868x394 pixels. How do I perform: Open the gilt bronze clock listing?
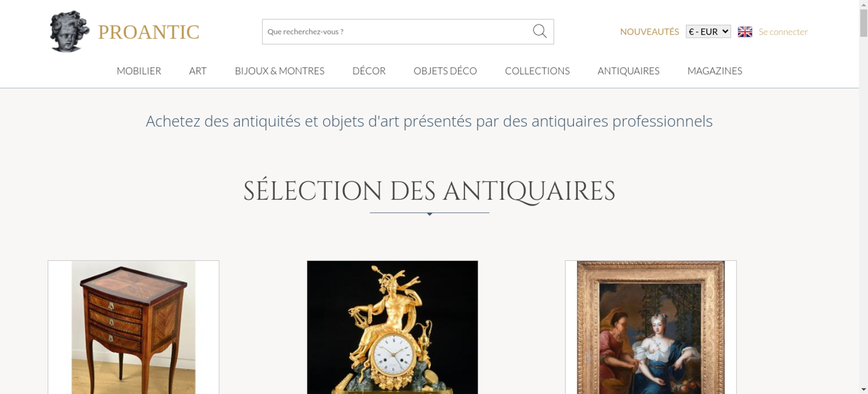[392, 327]
